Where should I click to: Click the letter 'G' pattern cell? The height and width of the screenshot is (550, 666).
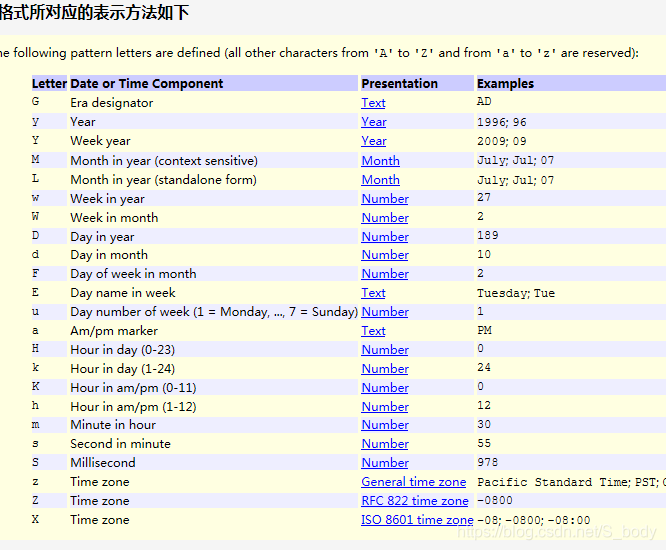[x=36, y=102]
